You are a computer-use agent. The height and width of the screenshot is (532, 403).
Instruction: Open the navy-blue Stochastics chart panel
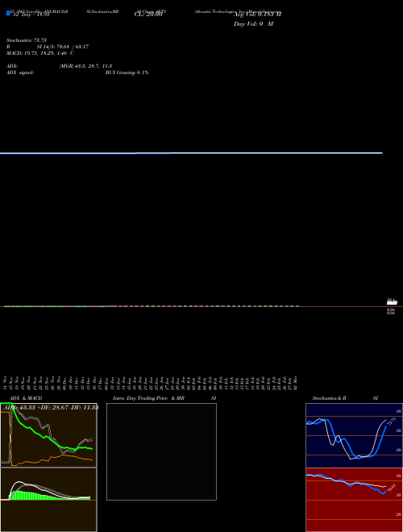[x=354, y=435]
